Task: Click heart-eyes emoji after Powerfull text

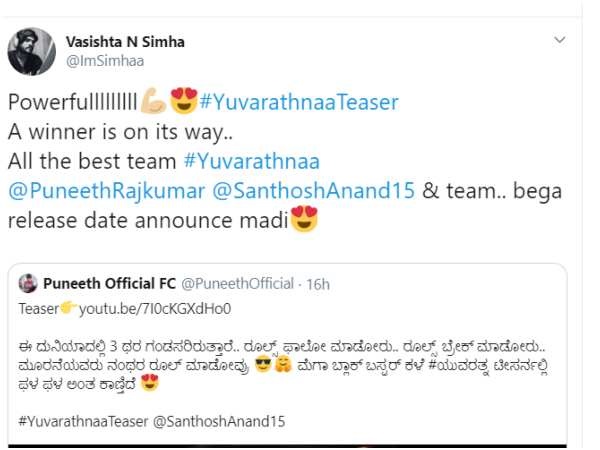Action: click(x=184, y=101)
